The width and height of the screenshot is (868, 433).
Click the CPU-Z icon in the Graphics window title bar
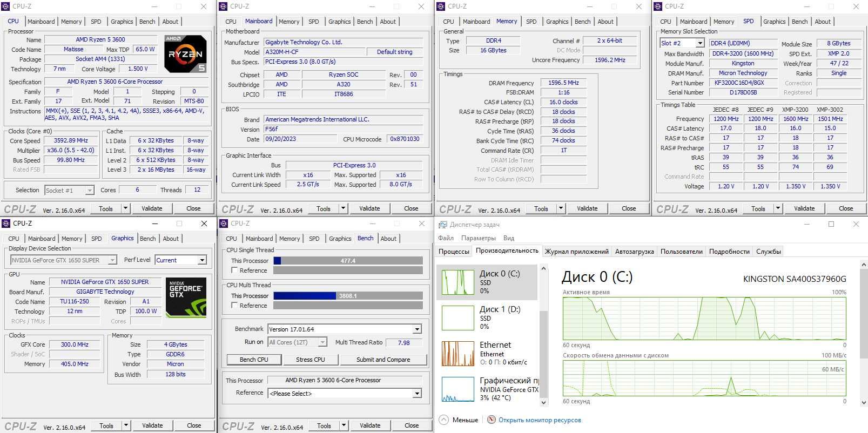6,224
